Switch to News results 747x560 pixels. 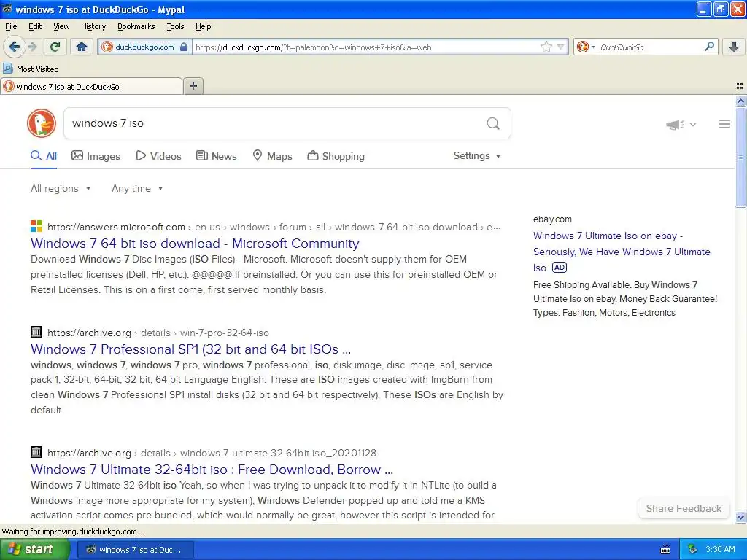[217, 156]
